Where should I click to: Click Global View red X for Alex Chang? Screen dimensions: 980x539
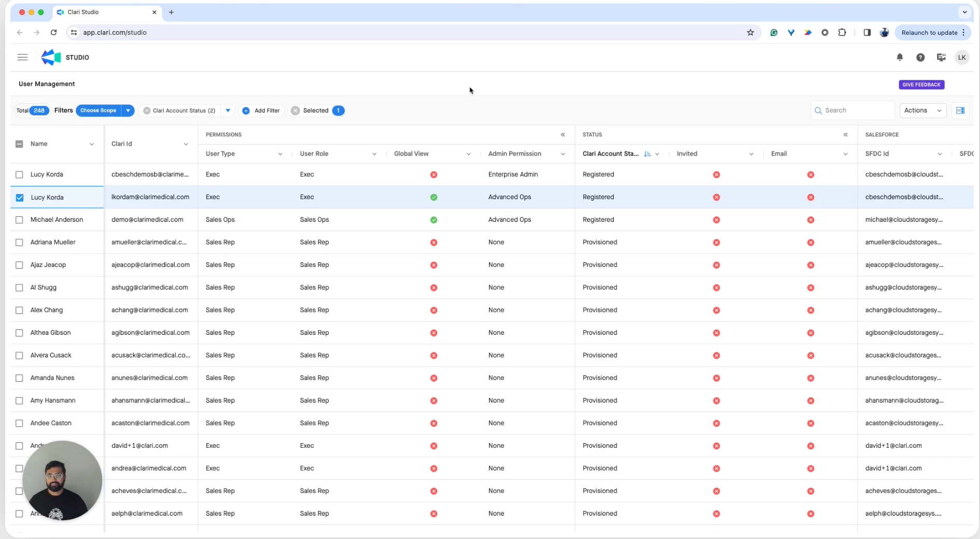point(433,310)
